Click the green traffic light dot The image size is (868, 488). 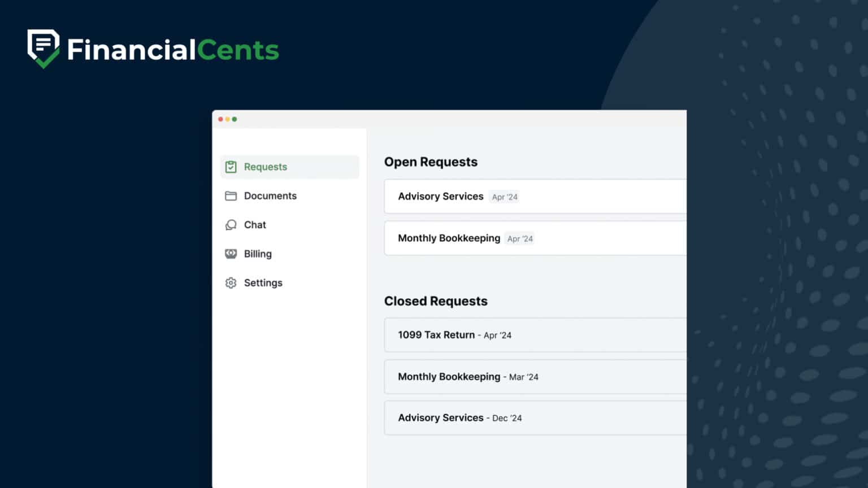click(x=235, y=119)
